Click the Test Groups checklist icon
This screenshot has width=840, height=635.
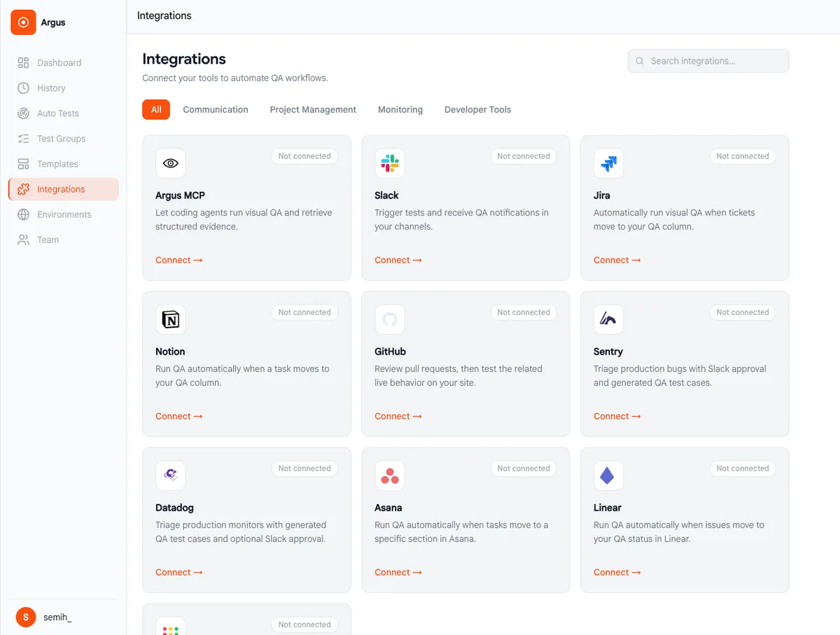point(24,139)
